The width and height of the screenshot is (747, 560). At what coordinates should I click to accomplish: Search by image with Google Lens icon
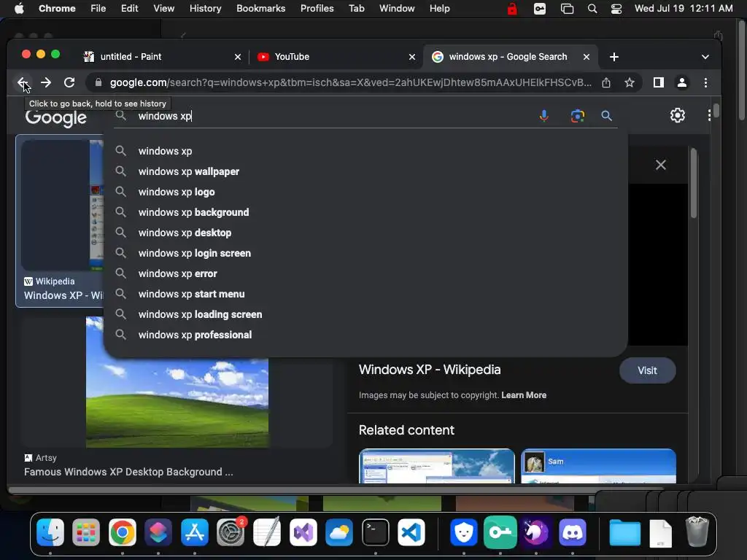click(x=578, y=116)
